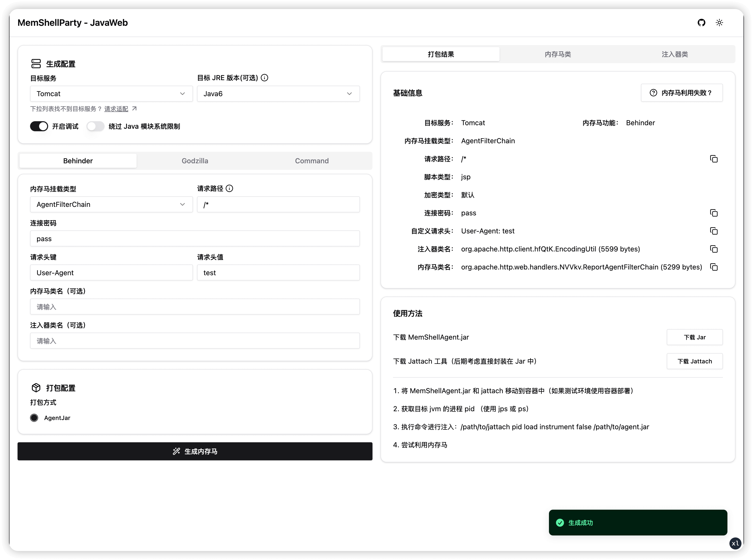Image resolution: width=753 pixels, height=560 pixels.
Task: Open the 请求适配 link
Action: click(116, 109)
